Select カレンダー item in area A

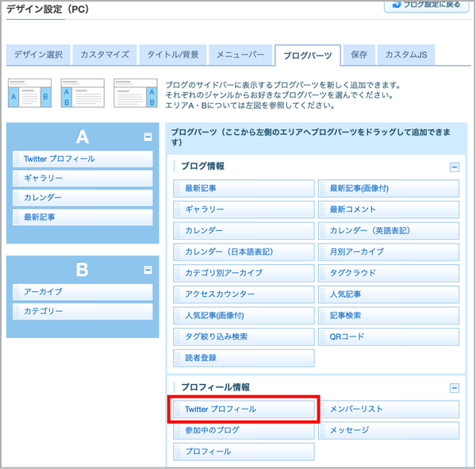(x=83, y=198)
